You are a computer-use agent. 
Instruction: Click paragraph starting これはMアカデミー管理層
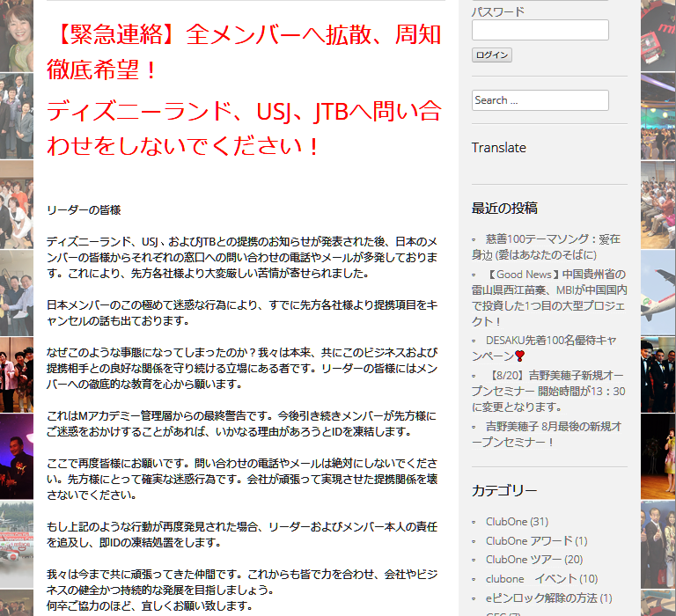point(241,423)
